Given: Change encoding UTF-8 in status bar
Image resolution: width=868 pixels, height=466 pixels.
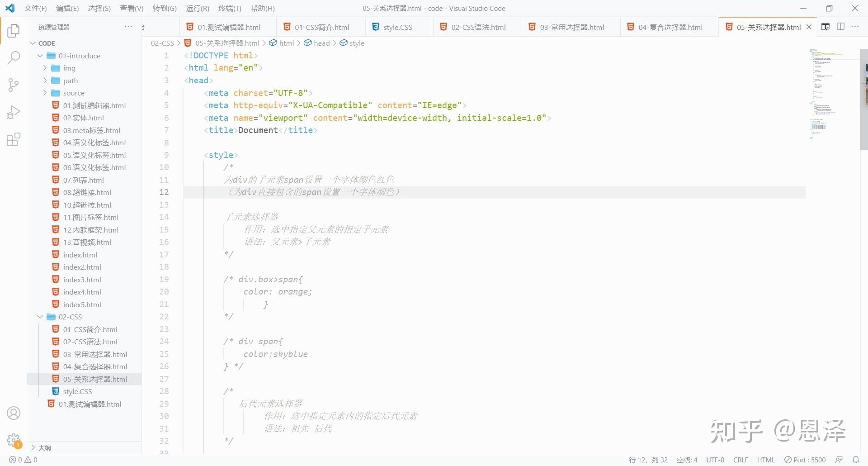Looking at the screenshot, I should pyautogui.click(x=715, y=460).
